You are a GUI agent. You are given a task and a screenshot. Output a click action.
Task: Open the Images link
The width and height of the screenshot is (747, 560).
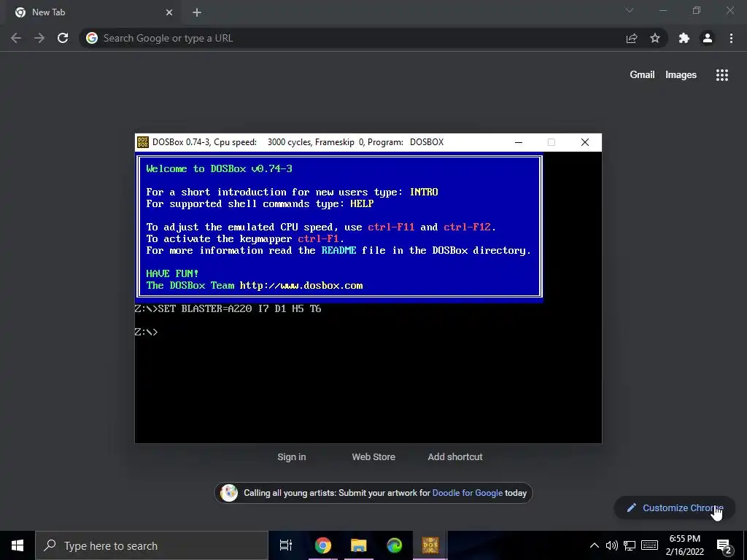681,75
